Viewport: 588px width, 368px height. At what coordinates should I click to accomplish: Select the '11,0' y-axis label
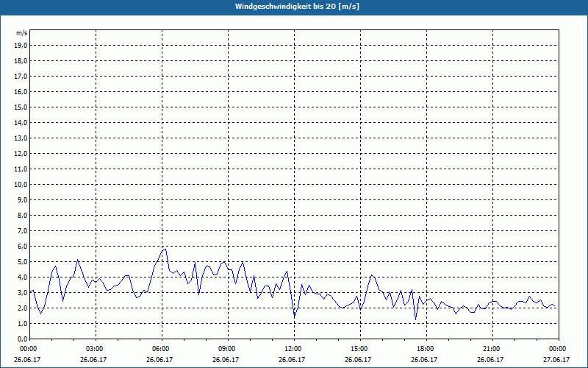point(21,169)
